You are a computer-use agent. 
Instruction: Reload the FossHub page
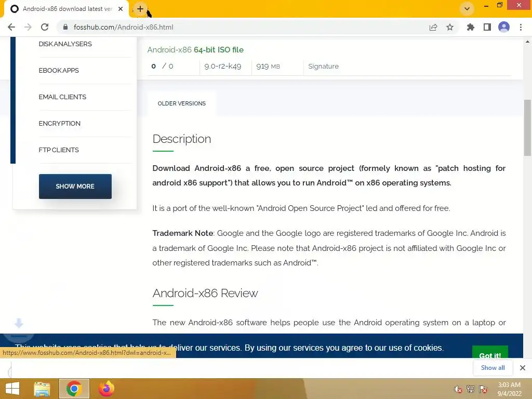(45, 27)
